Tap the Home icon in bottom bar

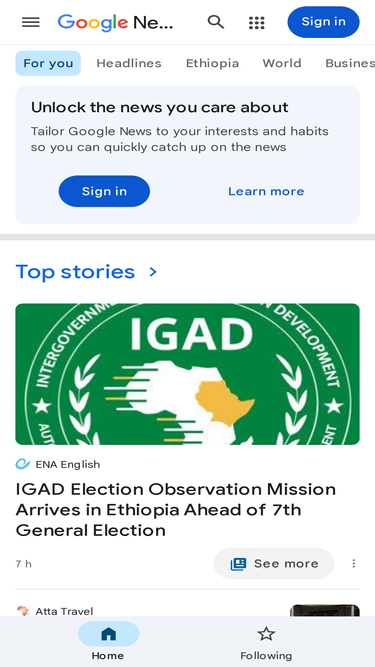(x=108, y=634)
